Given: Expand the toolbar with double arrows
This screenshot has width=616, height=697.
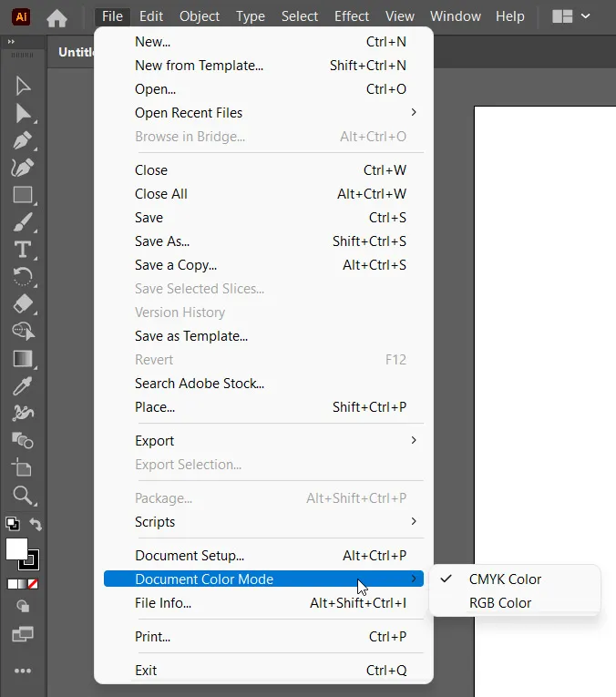Looking at the screenshot, I should [x=11, y=41].
